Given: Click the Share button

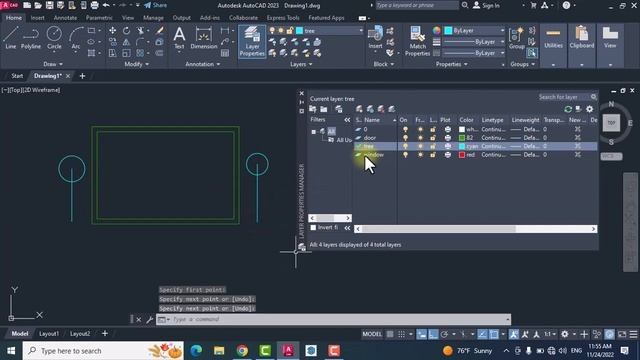Looking at the screenshot, I should (x=156, y=5).
